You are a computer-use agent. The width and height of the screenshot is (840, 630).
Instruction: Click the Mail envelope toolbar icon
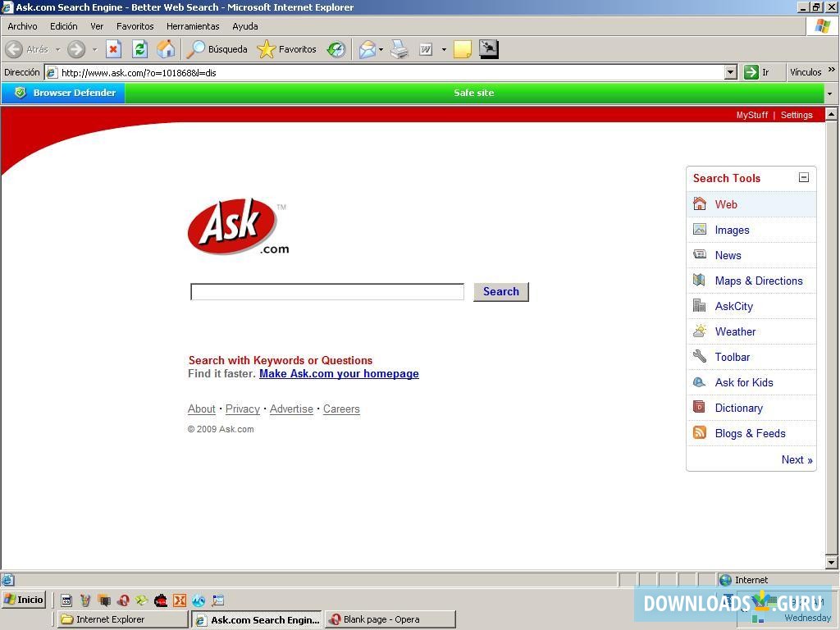[367, 49]
